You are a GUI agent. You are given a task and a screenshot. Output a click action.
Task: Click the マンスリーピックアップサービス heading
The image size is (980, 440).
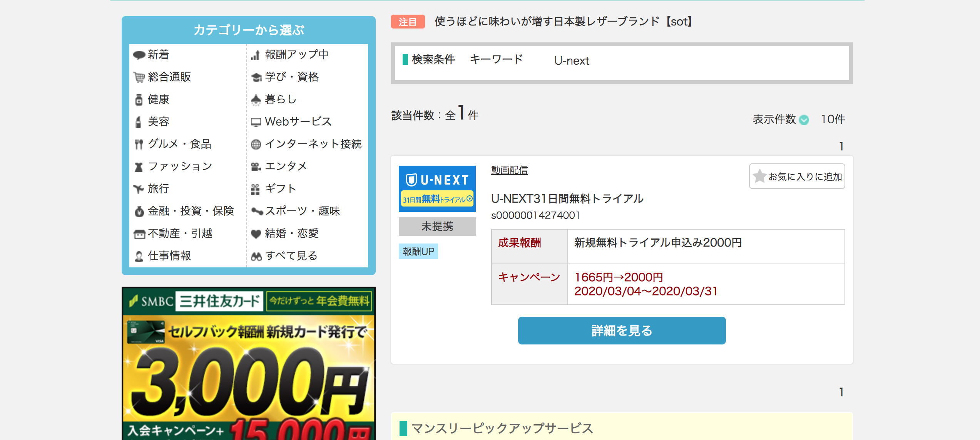click(x=502, y=428)
